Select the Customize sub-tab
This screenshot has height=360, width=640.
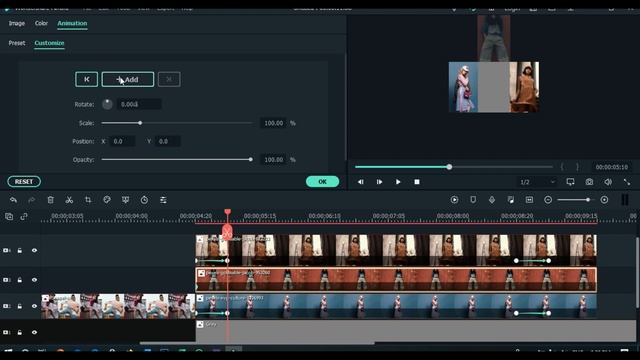(49, 43)
